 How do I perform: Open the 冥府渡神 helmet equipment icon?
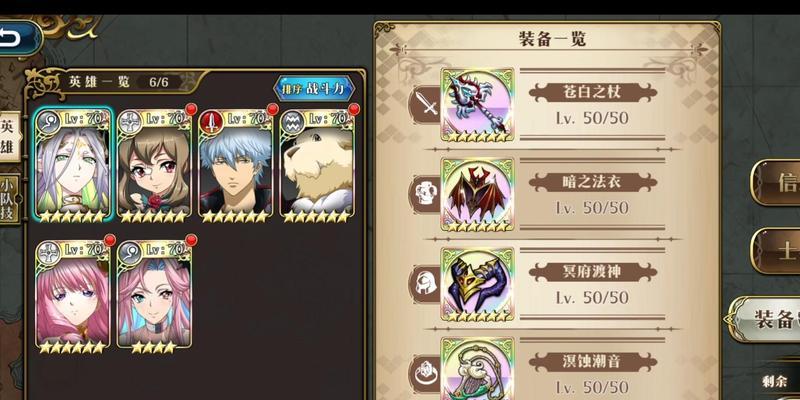[x=478, y=284]
